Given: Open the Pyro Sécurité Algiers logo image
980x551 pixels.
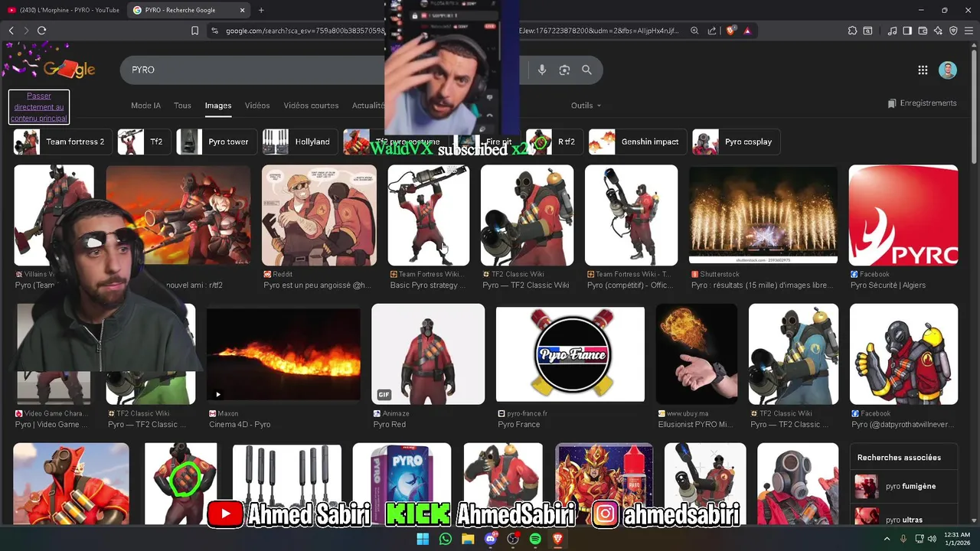Looking at the screenshot, I should tap(903, 215).
